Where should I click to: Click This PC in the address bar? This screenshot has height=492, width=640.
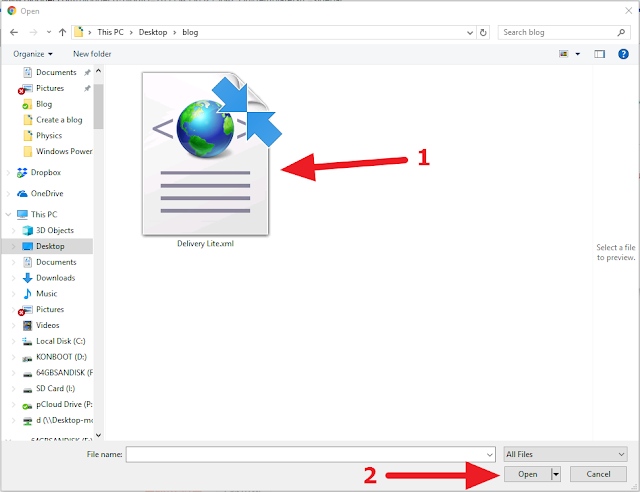(110, 32)
